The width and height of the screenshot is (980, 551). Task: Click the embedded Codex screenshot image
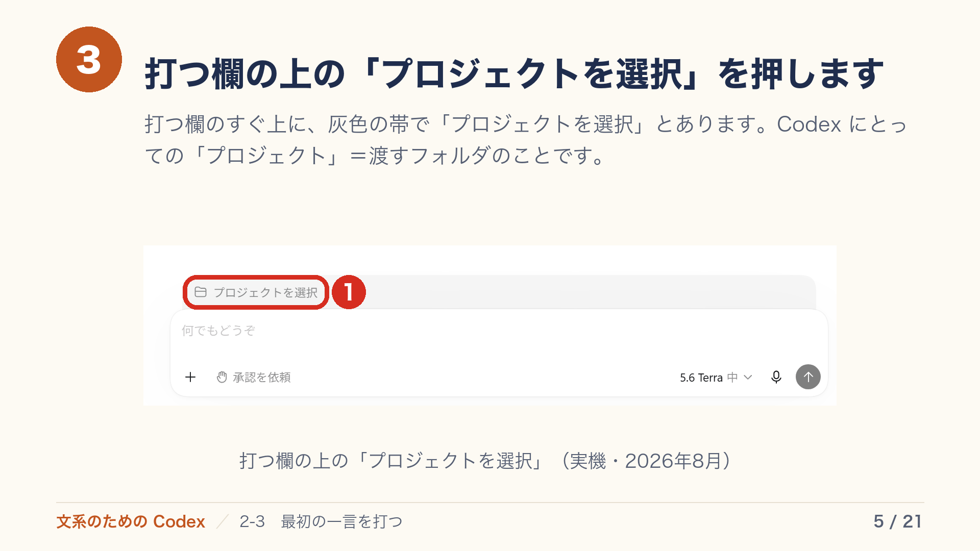click(490, 325)
